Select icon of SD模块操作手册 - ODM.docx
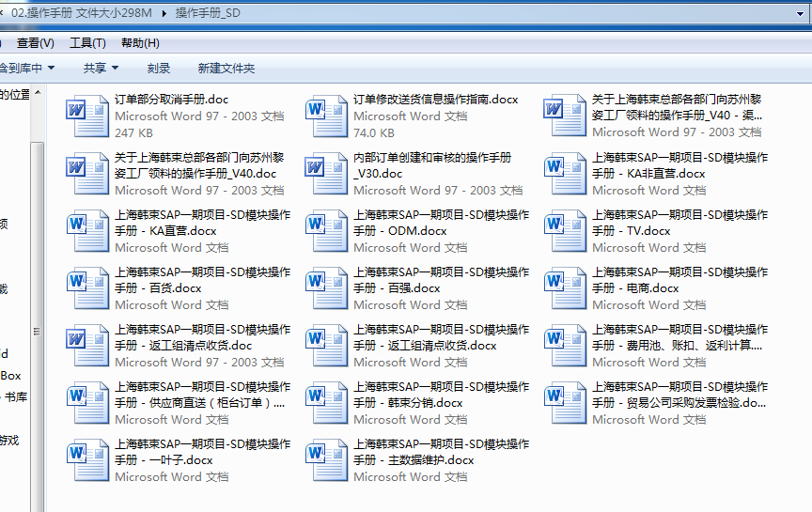The height and width of the screenshot is (512, 812). tap(326, 231)
